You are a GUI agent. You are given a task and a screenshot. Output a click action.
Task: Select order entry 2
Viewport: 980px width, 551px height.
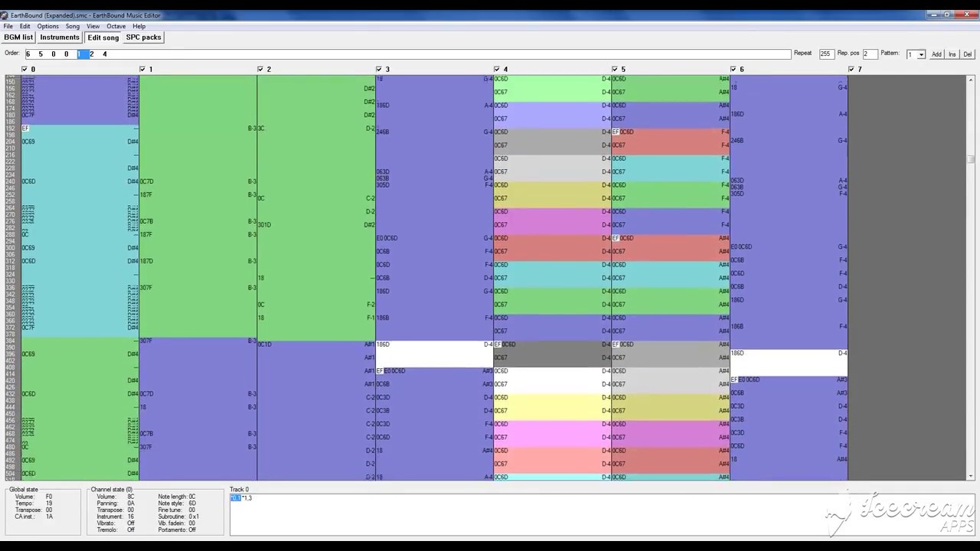pos(92,54)
